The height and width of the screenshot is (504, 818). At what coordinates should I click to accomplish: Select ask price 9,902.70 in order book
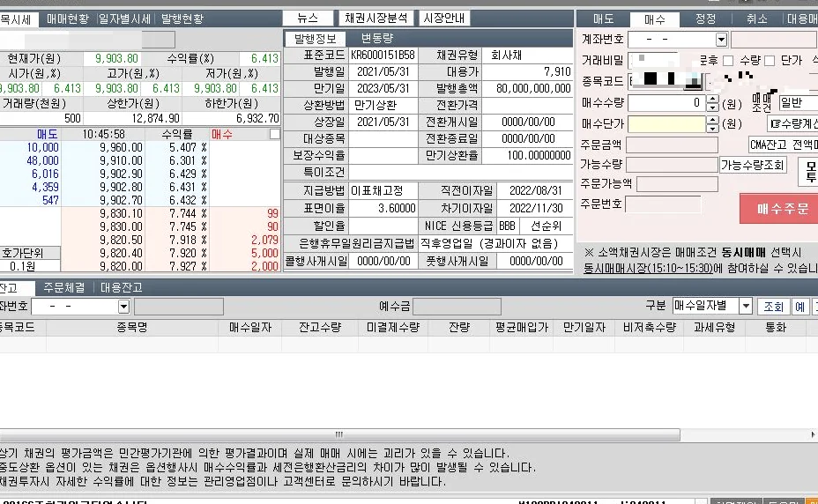pos(121,200)
